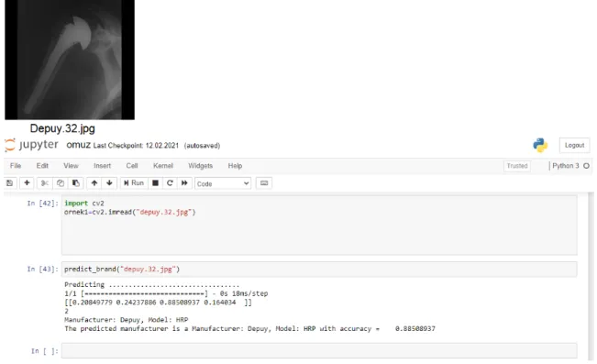Cut selected cells with the scissors icon

tap(45, 183)
